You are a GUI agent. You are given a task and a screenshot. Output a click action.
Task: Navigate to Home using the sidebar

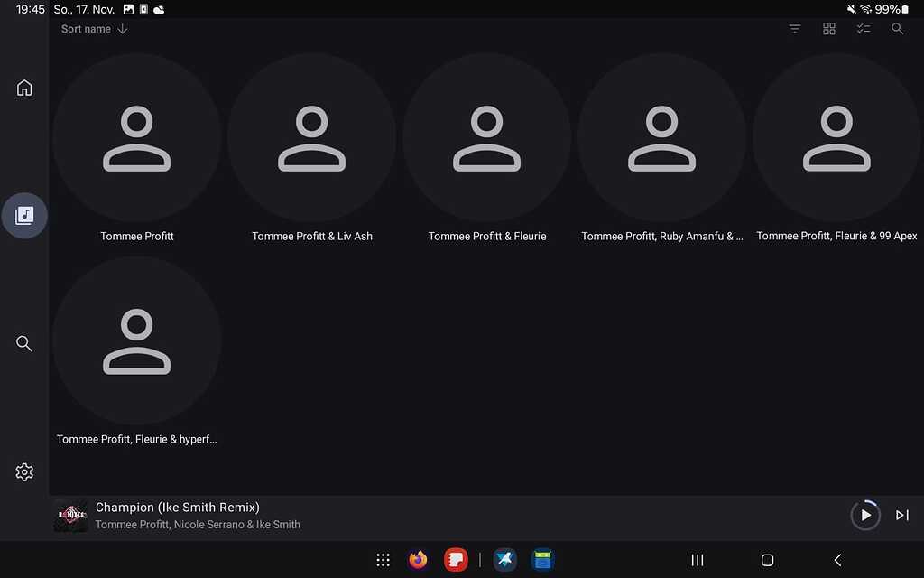[24, 87]
